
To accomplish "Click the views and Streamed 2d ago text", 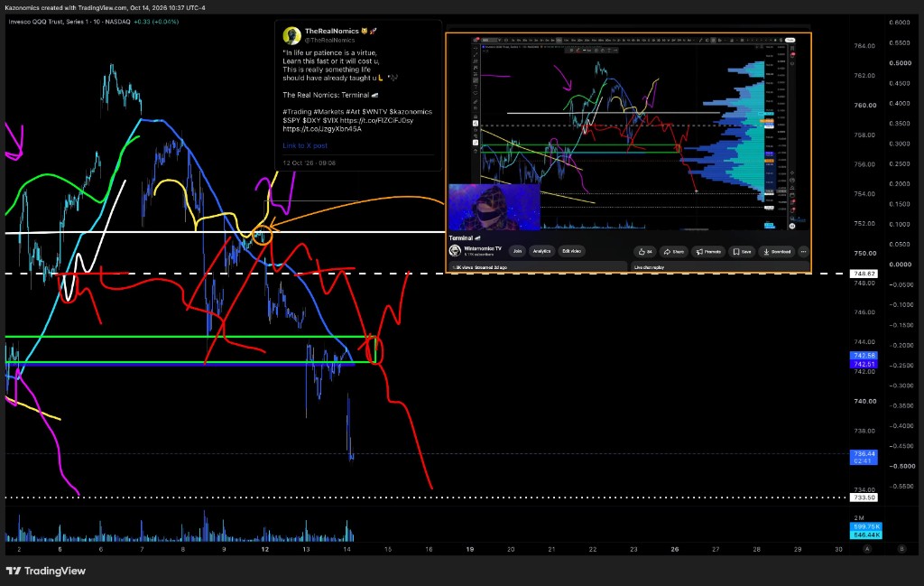I will coord(480,267).
